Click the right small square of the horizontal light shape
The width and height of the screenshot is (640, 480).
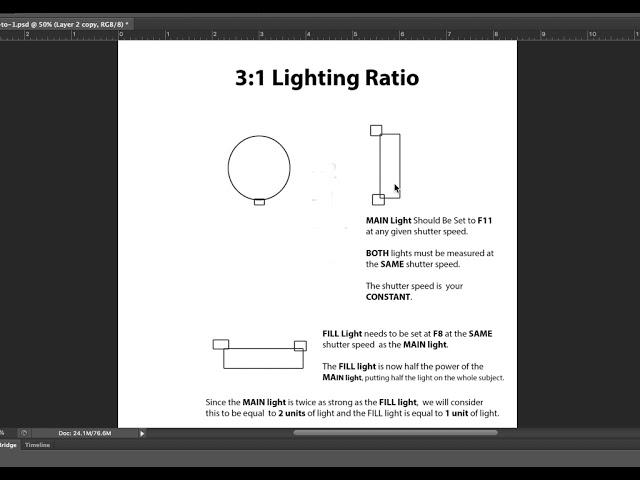pos(300,346)
